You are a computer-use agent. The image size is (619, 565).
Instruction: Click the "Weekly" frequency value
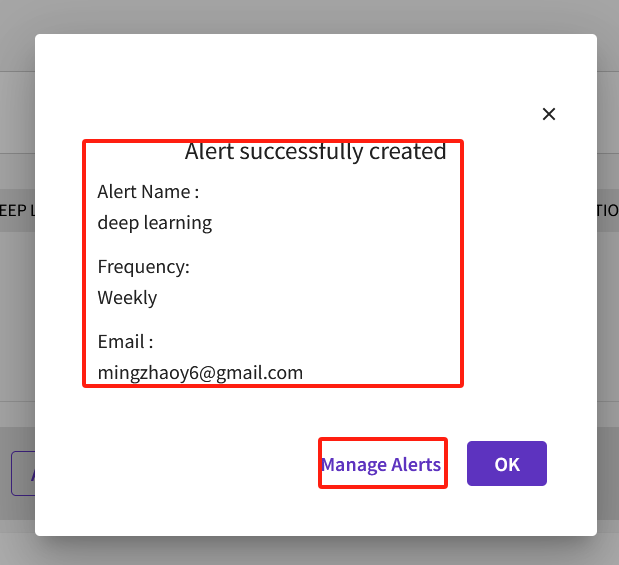pyautogui.click(x=127, y=297)
